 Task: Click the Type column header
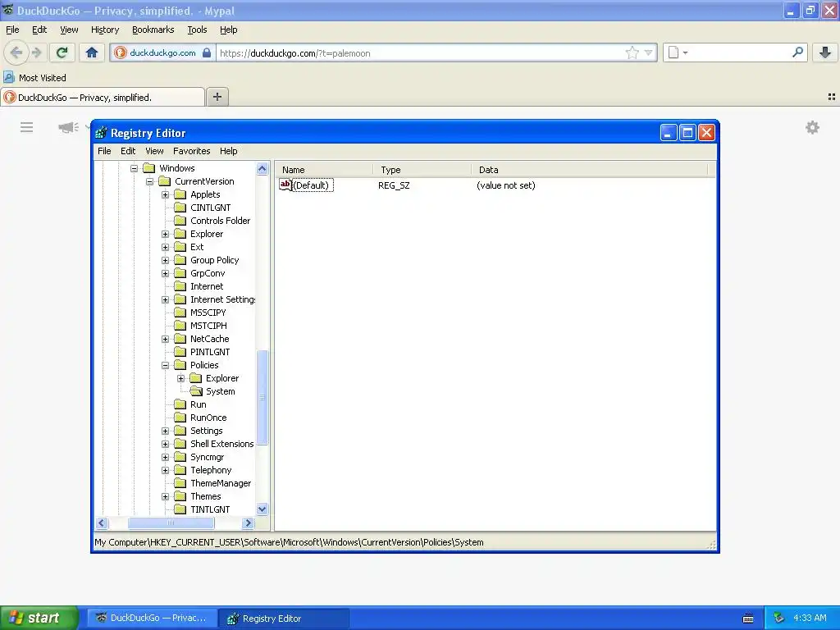click(x=422, y=170)
